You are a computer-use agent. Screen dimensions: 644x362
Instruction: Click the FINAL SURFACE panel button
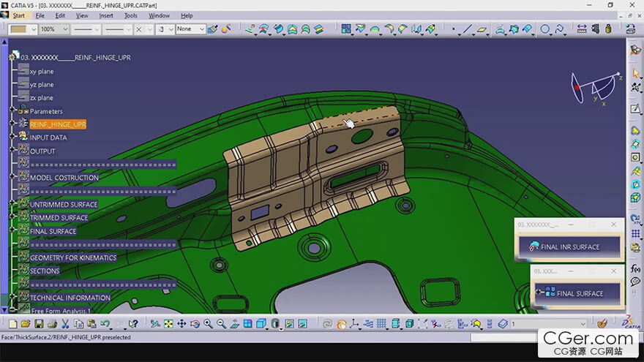point(580,293)
